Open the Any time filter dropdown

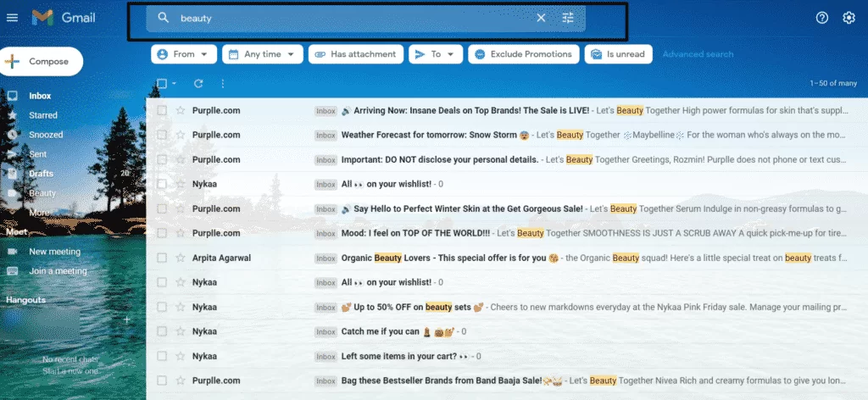coord(263,54)
